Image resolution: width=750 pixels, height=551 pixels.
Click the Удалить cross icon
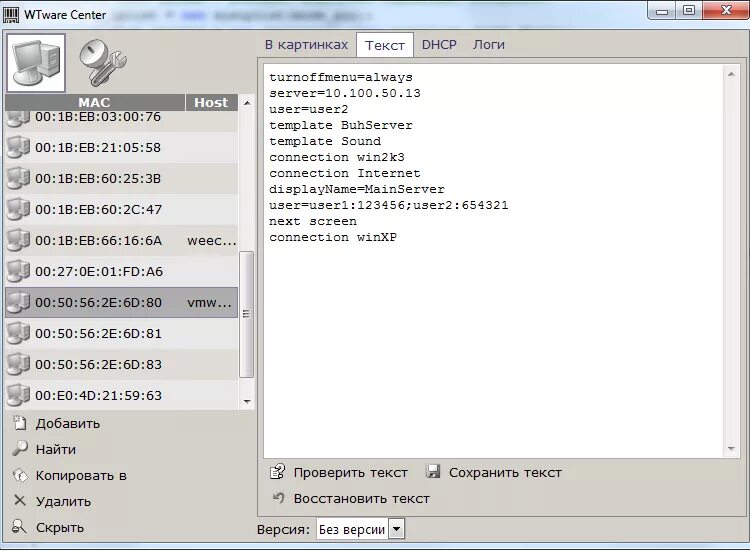coord(20,501)
